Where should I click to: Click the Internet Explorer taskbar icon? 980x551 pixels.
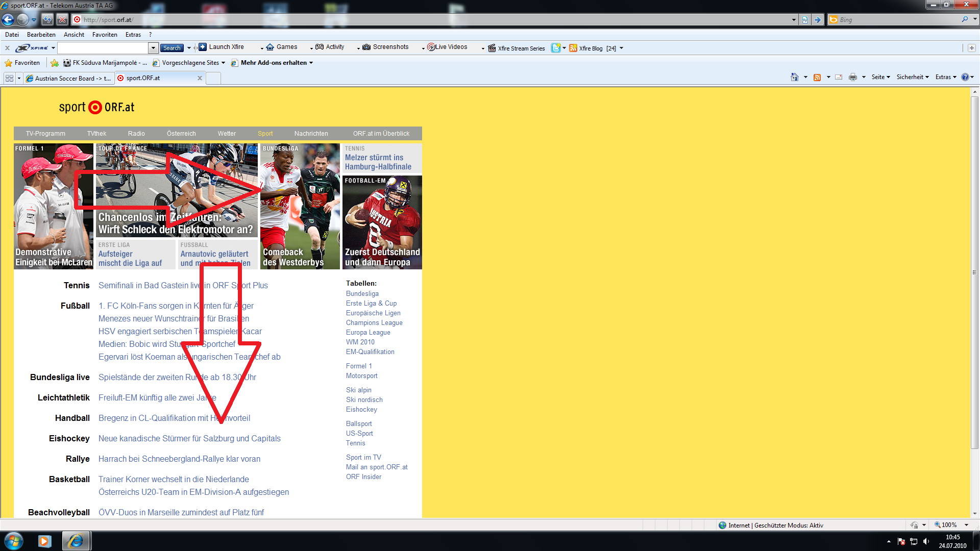click(76, 541)
